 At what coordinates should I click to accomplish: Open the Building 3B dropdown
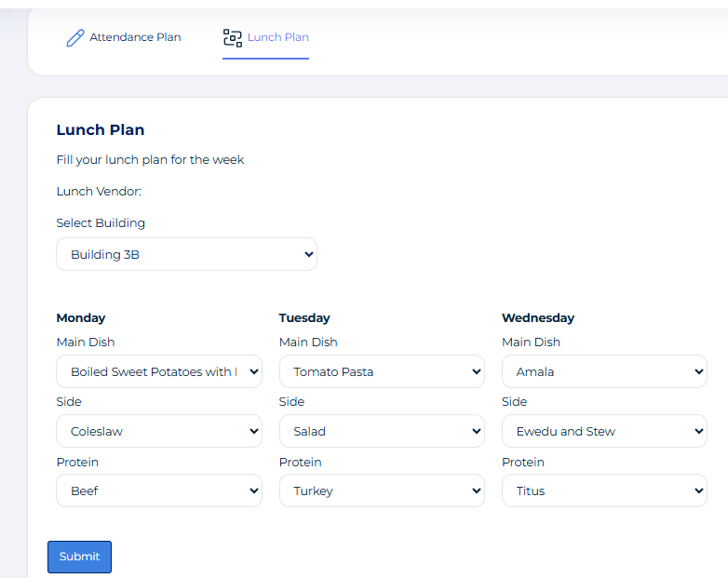(186, 254)
